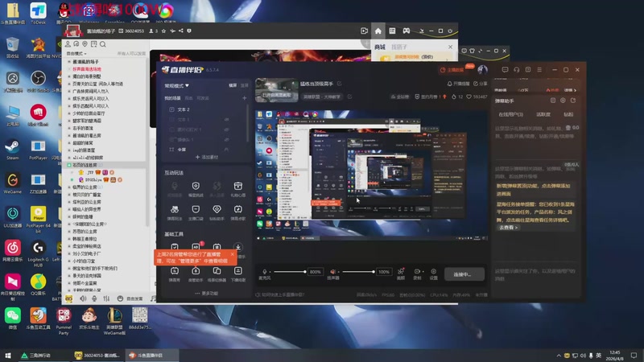Switch to 横屏 orientation
Screen dimensions: 644x362
(x=233, y=85)
